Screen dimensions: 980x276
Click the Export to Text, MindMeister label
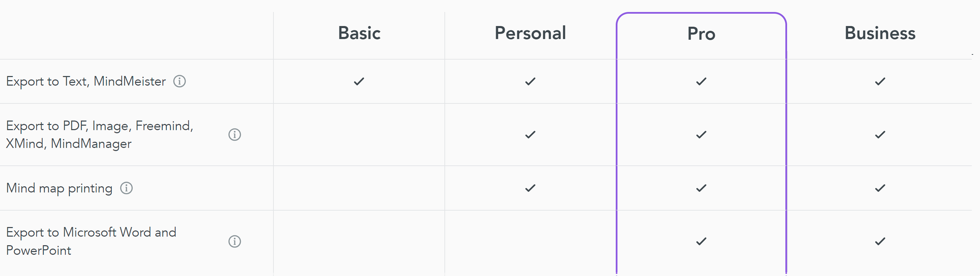[x=86, y=81]
